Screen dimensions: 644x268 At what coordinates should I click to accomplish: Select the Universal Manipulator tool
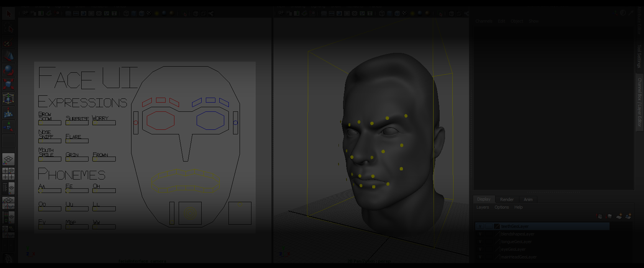click(8, 98)
